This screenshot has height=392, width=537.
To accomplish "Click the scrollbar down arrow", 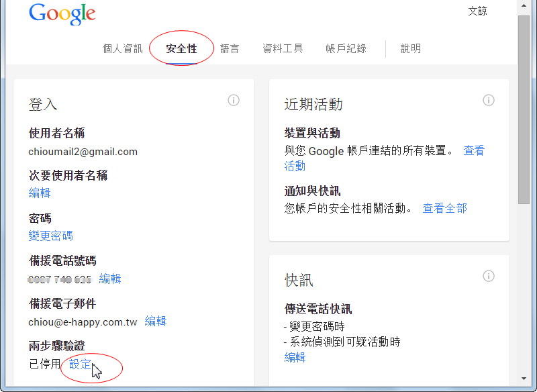I will coord(524,379).
